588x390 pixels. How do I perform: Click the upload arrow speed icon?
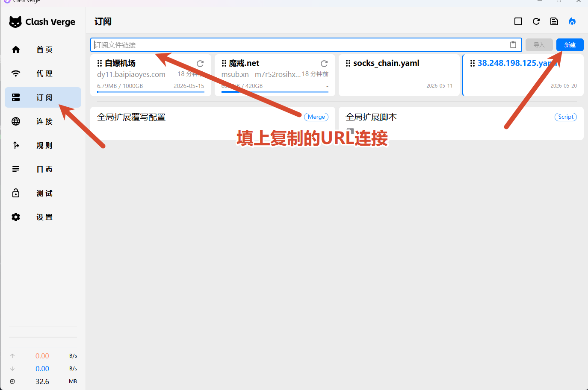click(12, 356)
